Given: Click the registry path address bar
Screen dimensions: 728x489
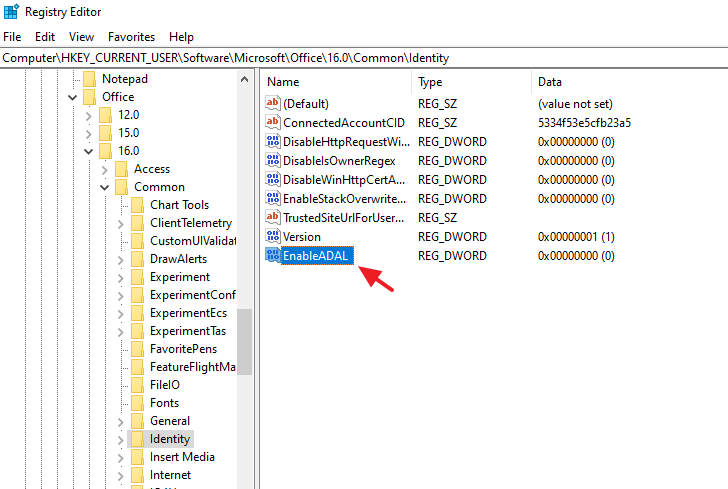Looking at the screenshot, I should [x=364, y=58].
